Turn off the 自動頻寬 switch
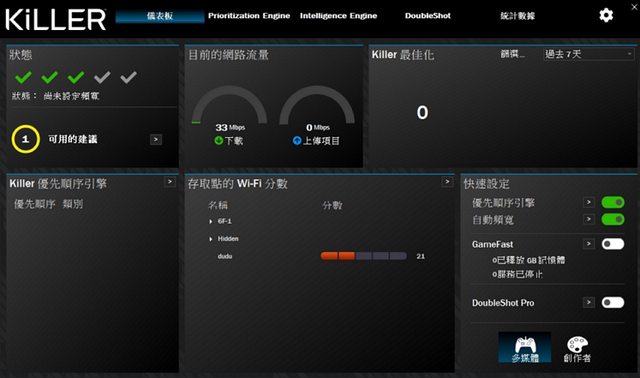The width and height of the screenshot is (640, 378). click(613, 220)
